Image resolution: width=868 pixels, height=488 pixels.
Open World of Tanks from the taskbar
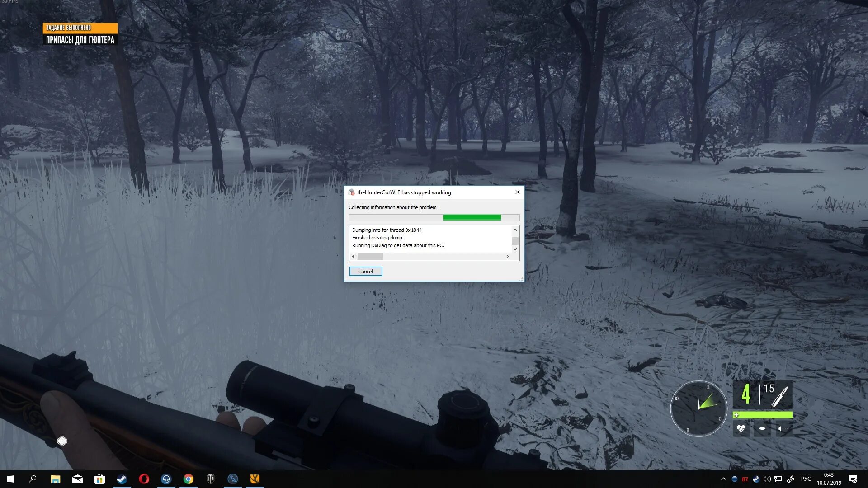pos(210,479)
